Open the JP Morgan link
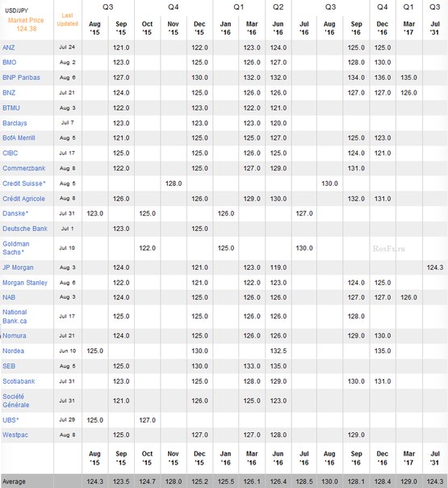448x488 pixels. click(x=18, y=267)
